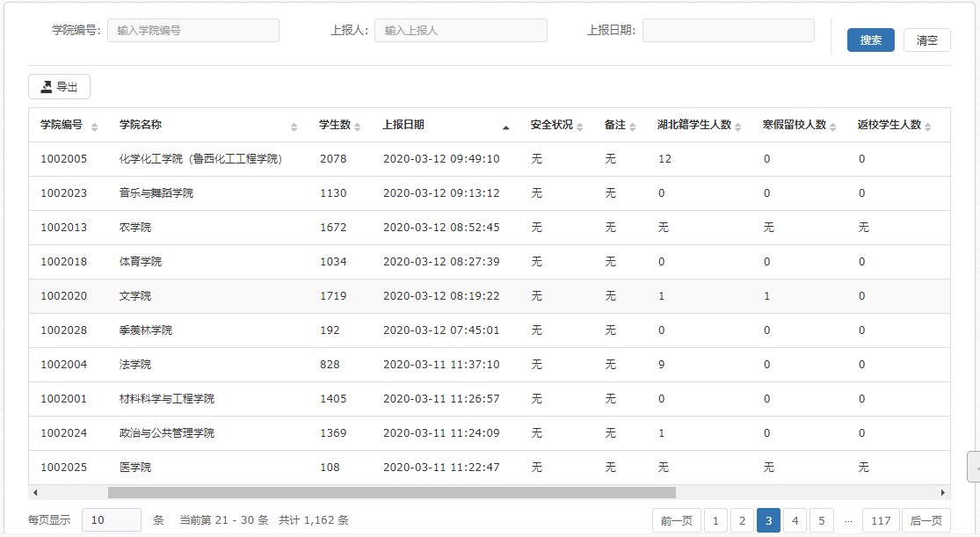980x537 pixels.
Task: Click the 上报人 text field
Action: [461, 31]
